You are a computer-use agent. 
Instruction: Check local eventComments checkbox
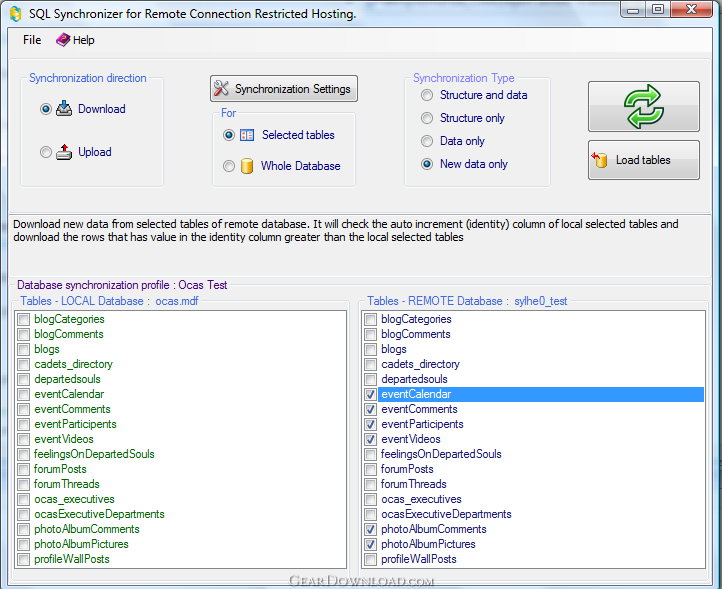coord(23,409)
